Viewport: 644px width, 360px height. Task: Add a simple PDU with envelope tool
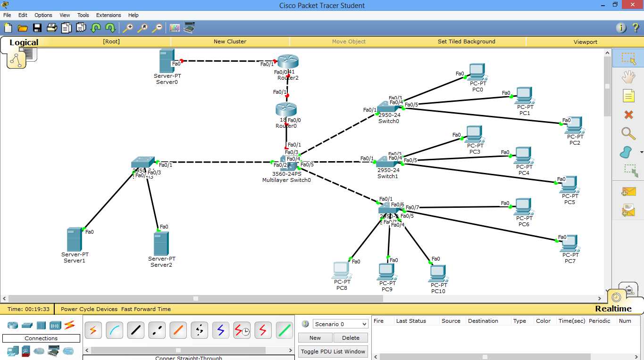tap(628, 191)
